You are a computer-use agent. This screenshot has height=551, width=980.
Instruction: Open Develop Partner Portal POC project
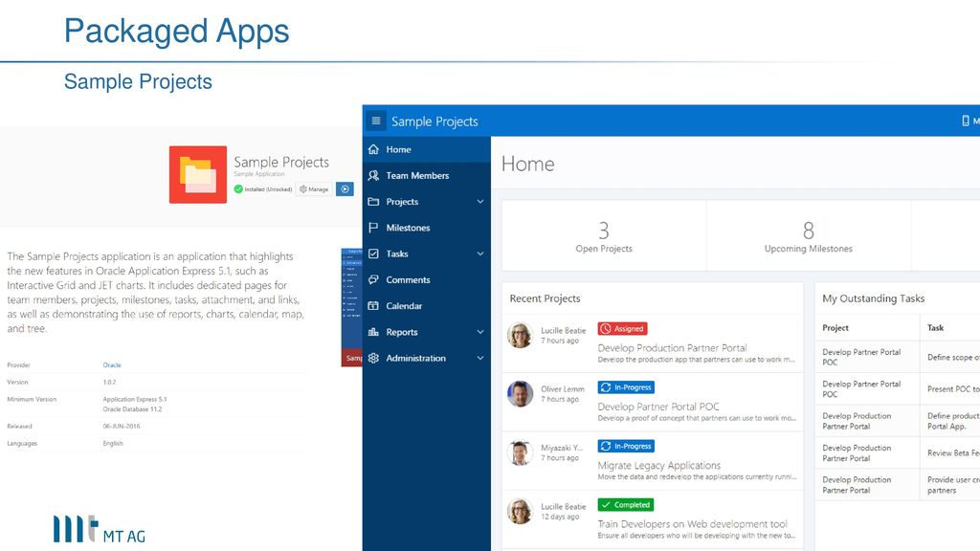point(658,407)
